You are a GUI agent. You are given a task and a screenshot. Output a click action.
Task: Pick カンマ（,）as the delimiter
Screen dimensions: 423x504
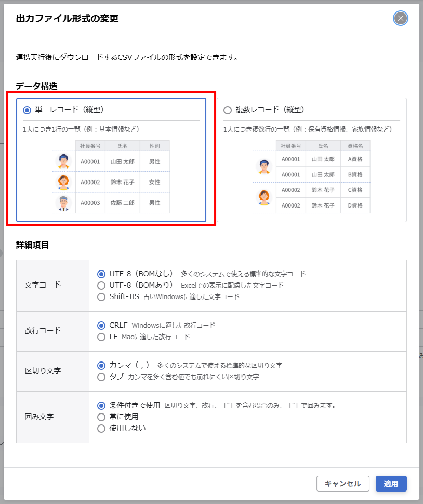click(101, 365)
